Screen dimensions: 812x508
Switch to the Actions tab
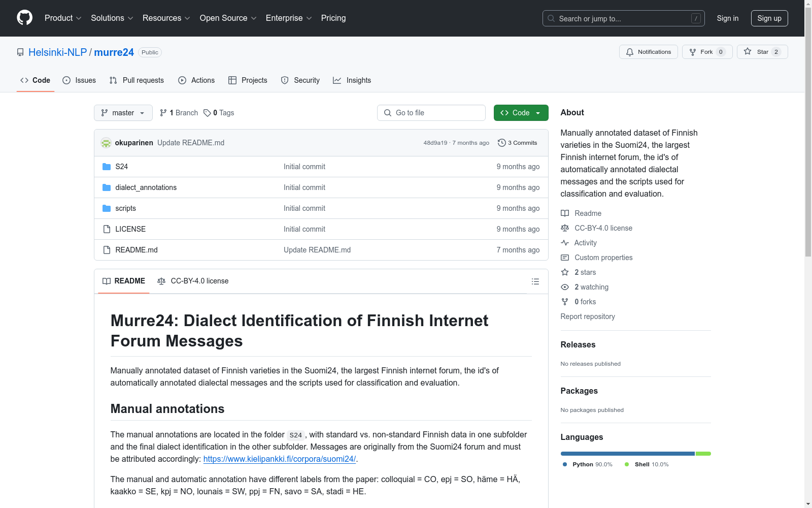196,80
